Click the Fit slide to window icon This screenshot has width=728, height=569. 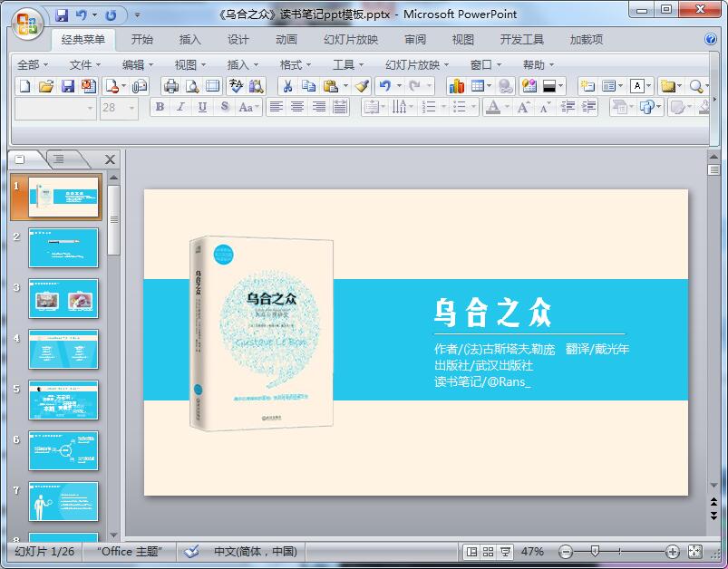[x=694, y=552]
